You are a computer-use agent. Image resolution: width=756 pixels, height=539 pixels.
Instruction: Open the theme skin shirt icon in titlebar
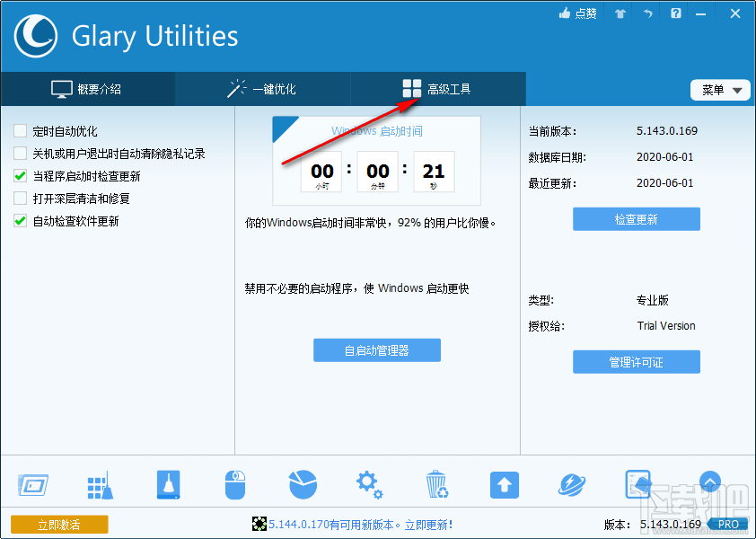click(619, 13)
